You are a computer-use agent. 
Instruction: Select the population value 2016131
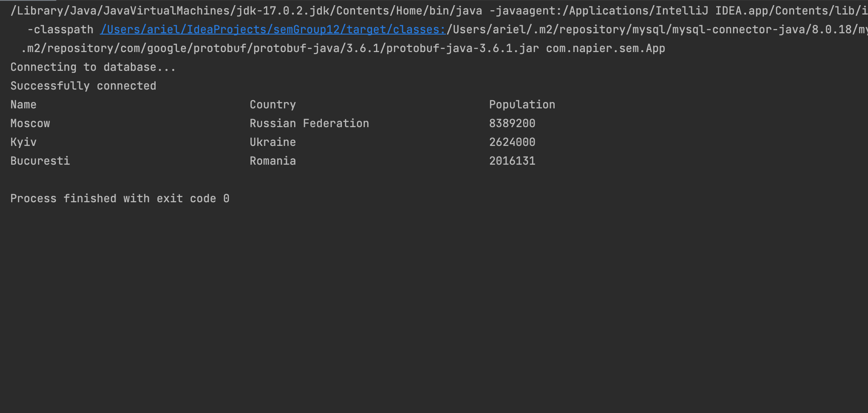[x=512, y=161]
